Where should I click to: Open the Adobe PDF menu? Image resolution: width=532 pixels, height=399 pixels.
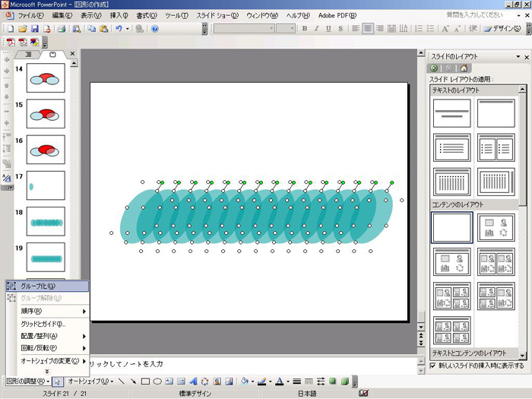337,15
